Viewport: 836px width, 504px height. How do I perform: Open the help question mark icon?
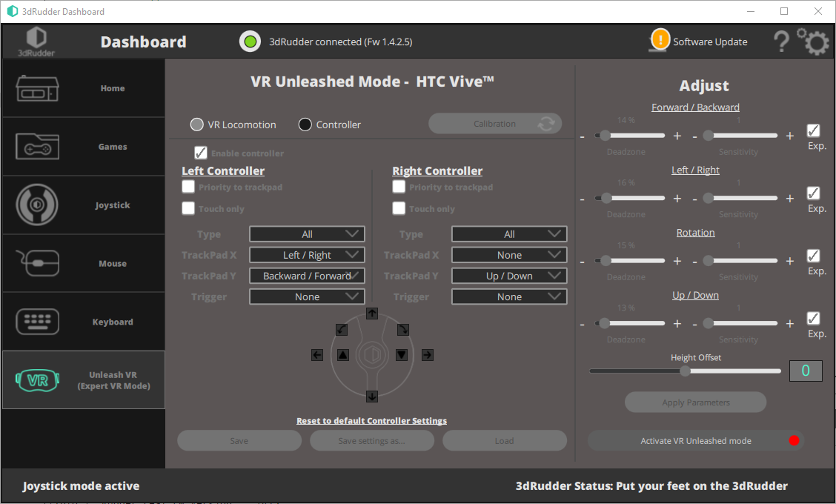781,42
